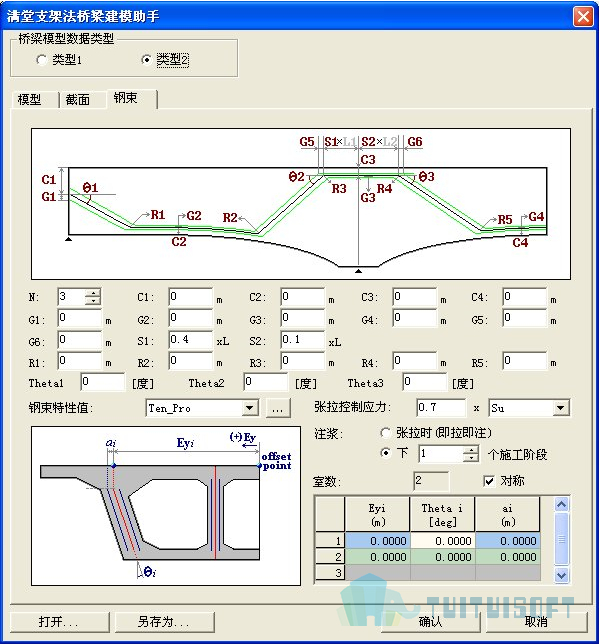This screenshot has width=600, height=644.
Task: Increase the 施工阶段 count with up arrow
Action: (471, 450)
